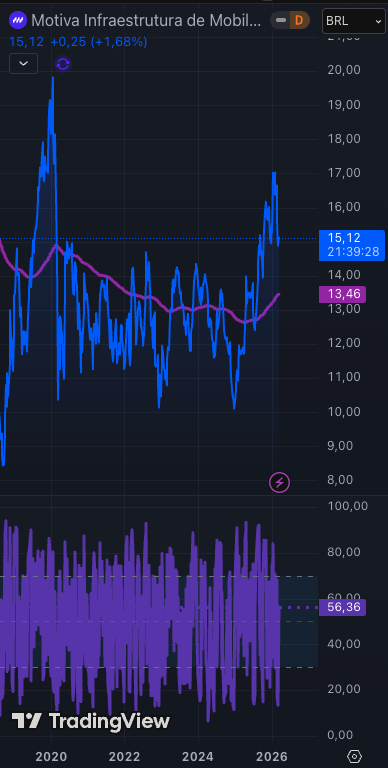Viewport: 388px width, 768px height.
Task: Click the 12,00 price axis label
Action: [x=344, y=342]
